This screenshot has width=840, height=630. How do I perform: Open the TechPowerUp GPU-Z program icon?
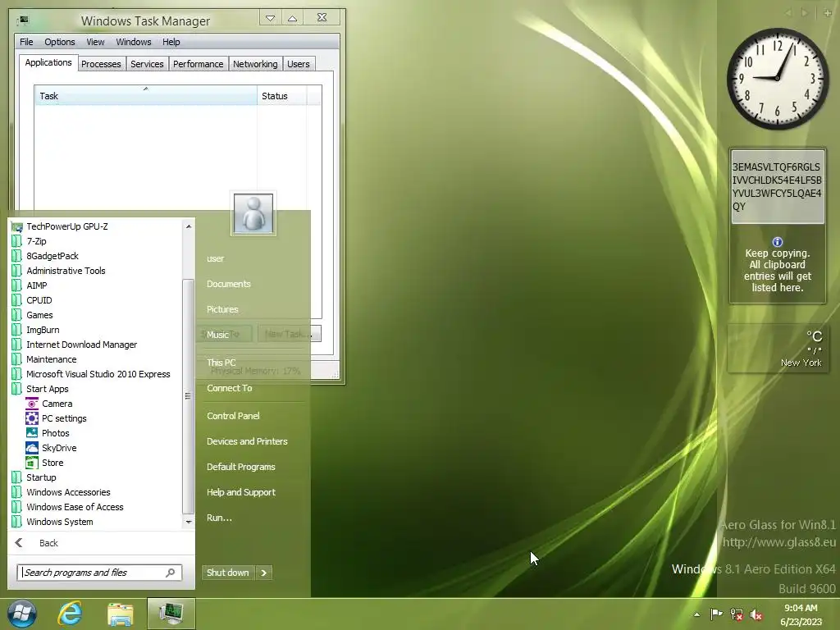[x=17, y=226]
